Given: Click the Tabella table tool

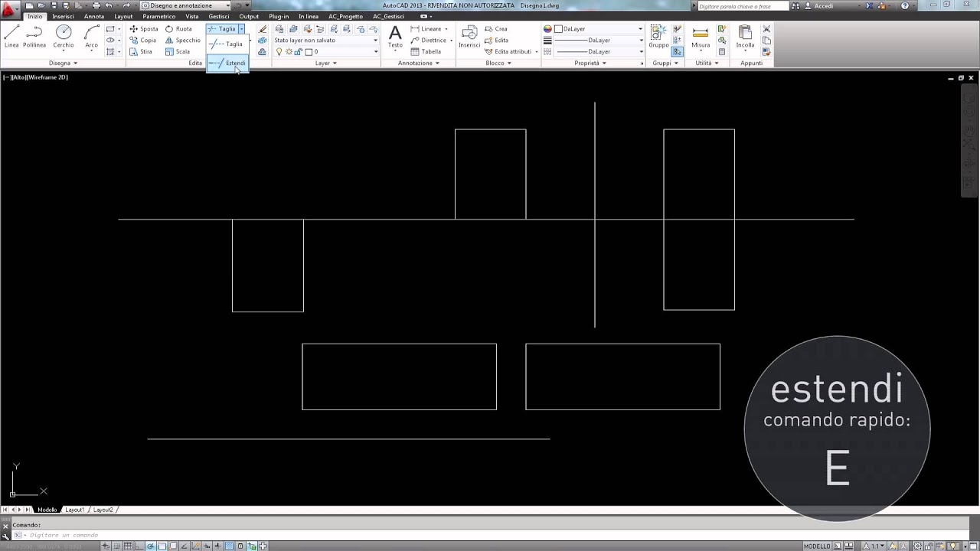Looking at the screenshot, I should click(x=426, y=52).
